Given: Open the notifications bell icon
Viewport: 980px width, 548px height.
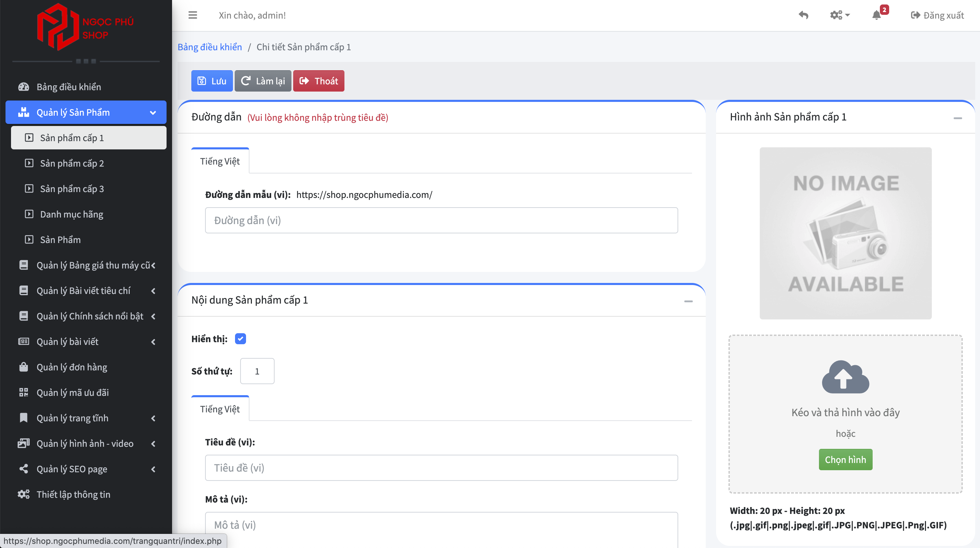Looking at the screenshot, I should click(x=876, y=15).
